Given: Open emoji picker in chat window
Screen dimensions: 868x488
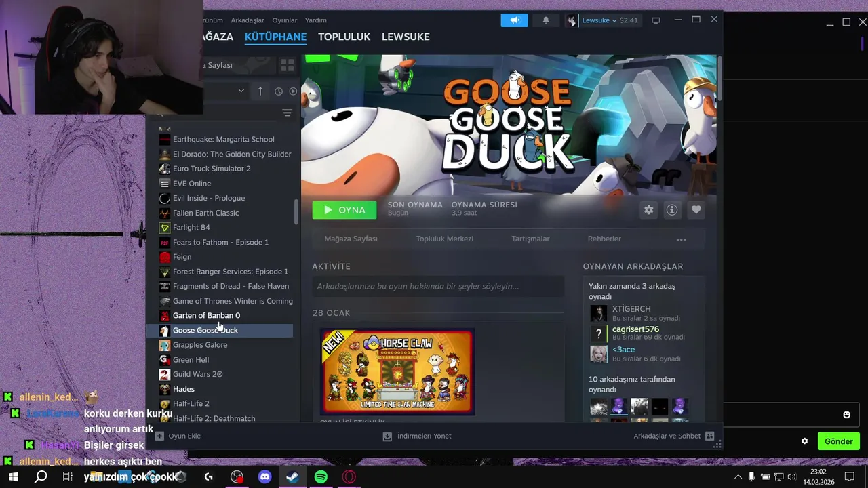Looking at the screenshot, I should click(x=846, y=415).
